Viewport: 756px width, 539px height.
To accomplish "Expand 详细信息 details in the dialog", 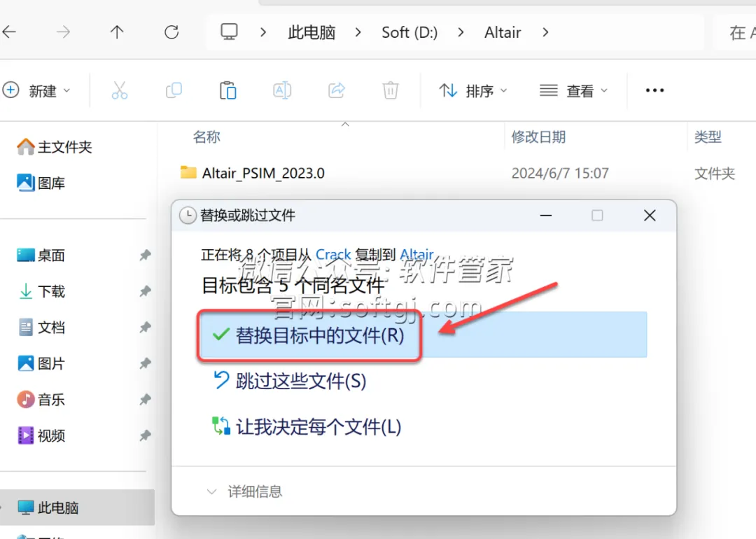I will (x=244, y=491).
